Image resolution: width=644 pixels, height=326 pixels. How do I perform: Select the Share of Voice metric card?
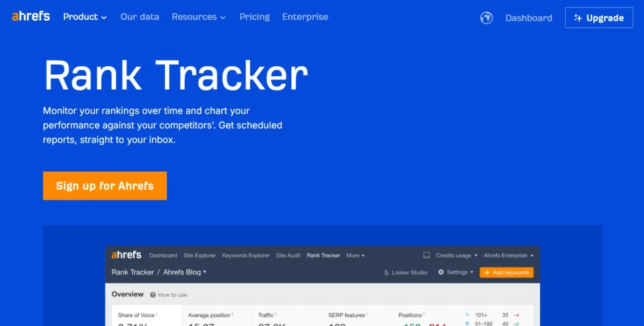click(147, 316)
